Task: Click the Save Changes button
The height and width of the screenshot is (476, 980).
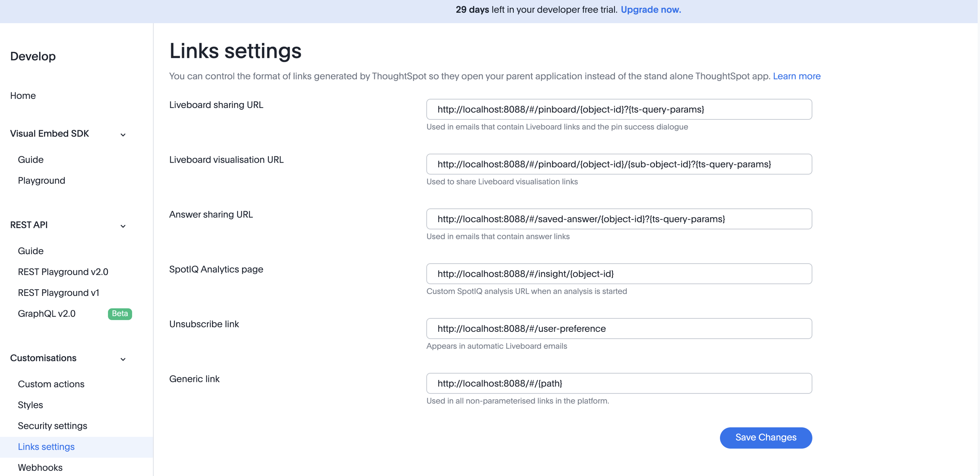Action: (x=765, y=437)
